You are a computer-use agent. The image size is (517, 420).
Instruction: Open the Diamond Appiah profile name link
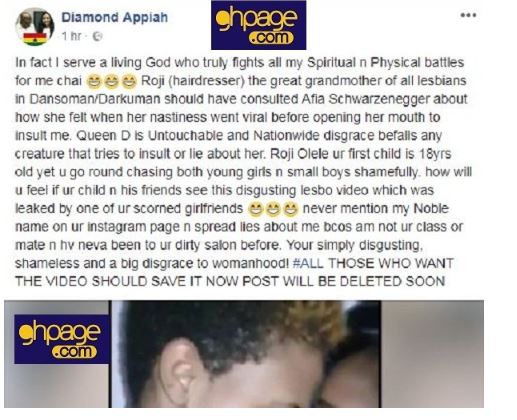click(x=114, y=17)
